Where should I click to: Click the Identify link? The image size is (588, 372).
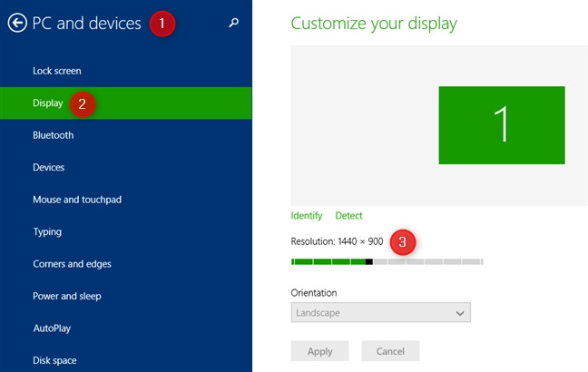tap(307, 216)
